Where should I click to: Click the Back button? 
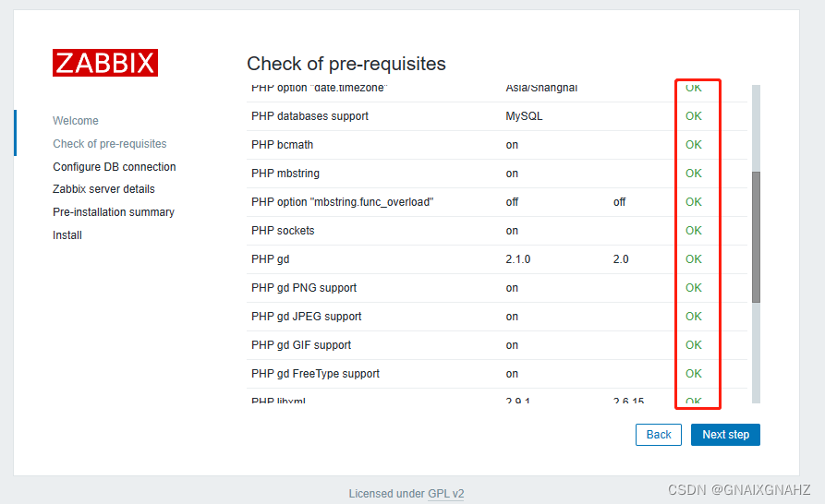(x=659, y=435)
